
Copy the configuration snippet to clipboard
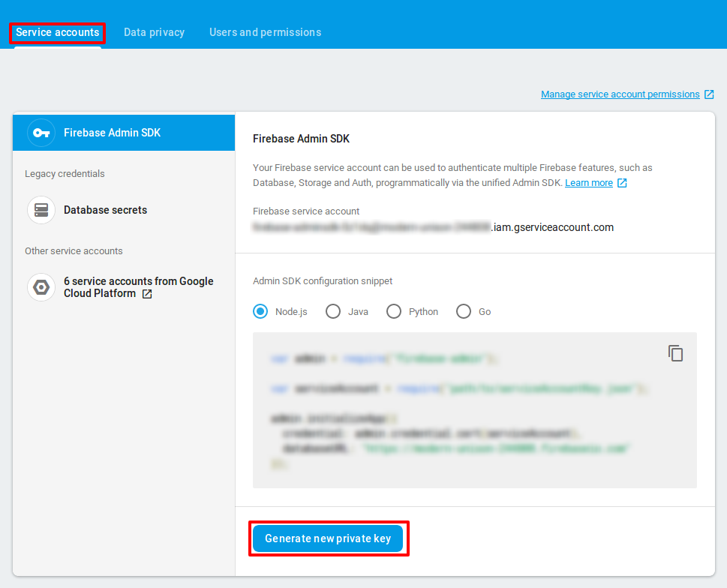[x=675, y=353]
